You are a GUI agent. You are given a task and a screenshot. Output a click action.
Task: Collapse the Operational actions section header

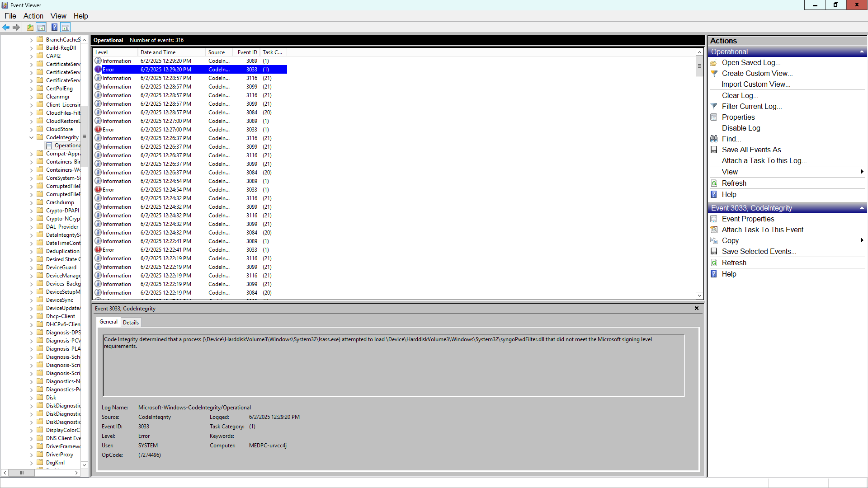click(862, 52)
